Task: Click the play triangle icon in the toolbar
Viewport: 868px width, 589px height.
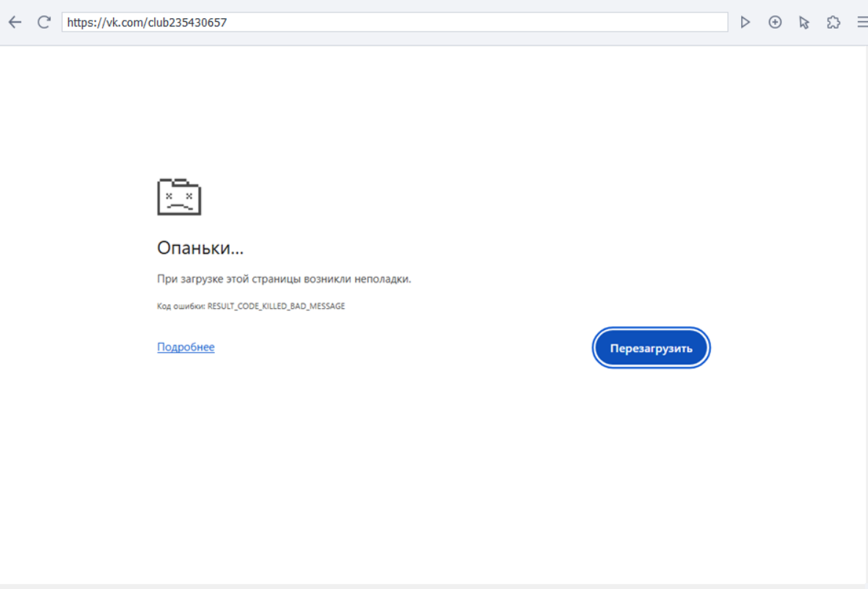Action: (745, 22)
